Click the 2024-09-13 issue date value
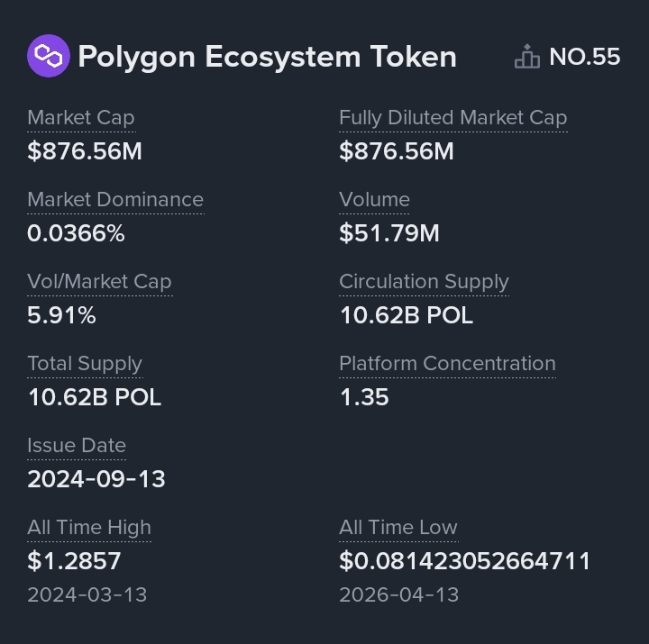The image size is (649, 644). (96, 479)
